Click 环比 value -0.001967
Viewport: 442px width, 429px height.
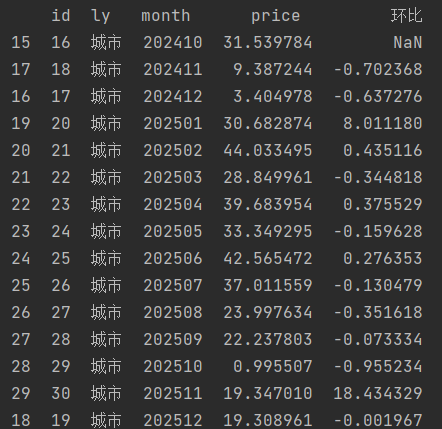coord(378,421)
